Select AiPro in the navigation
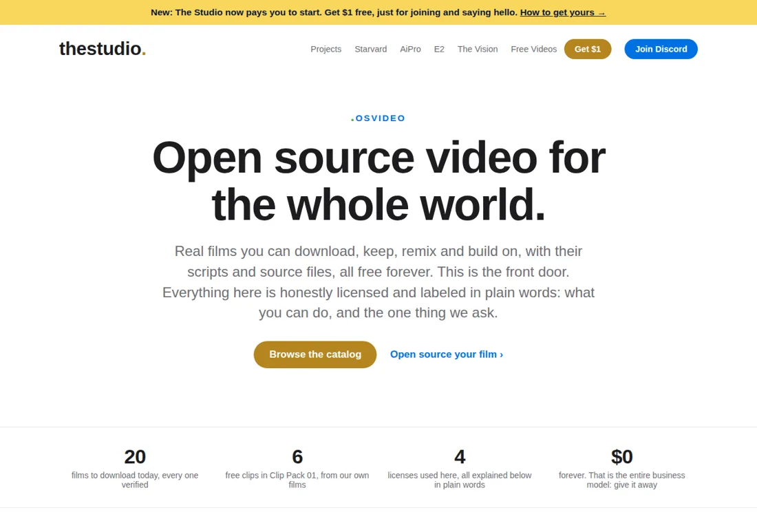 pyautogui.click(x=410, y=50)
